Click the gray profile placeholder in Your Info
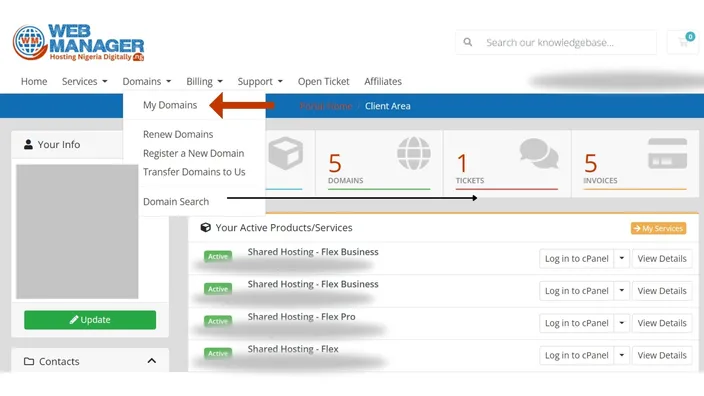 (x=77, y=232)
